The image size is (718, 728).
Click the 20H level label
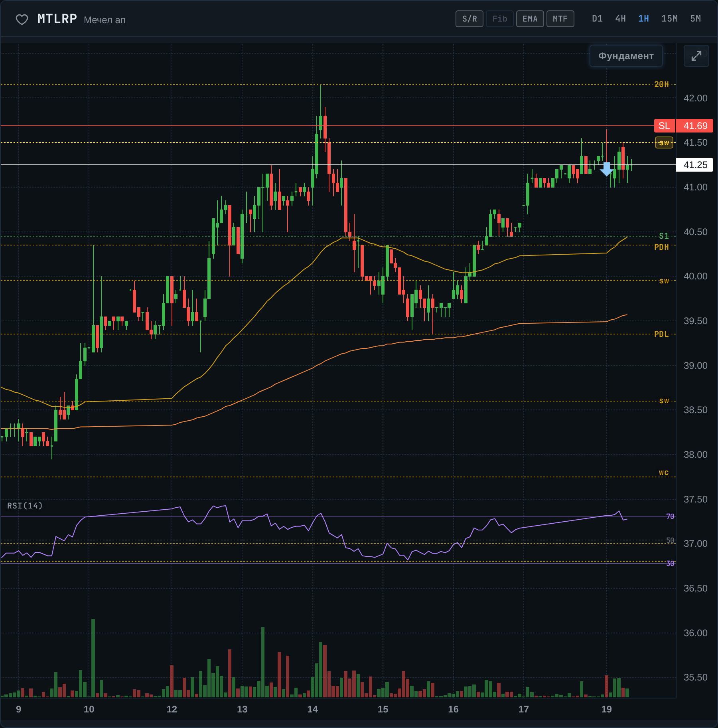(x=661, y=84)
